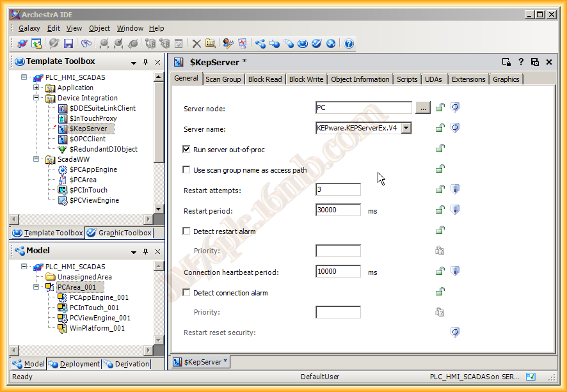567x392 pixels.
Task: Check the Detect connection alarm box
Action: 187,293
